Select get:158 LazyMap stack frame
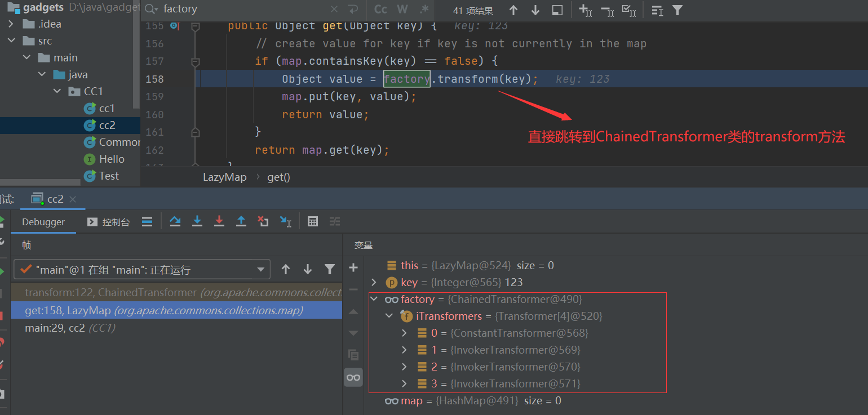 tap(176, 310)
